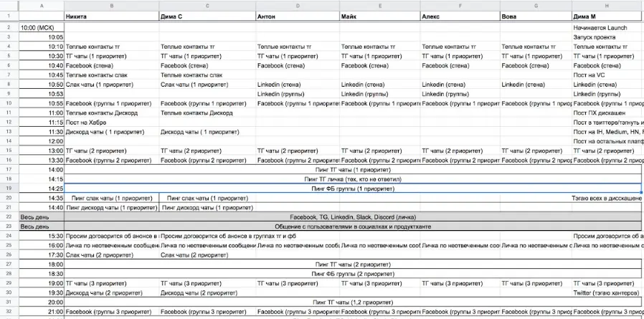This screenshot has height=319, width=644.
Task: Select Теплые контакты тг in Алекс column
Action: [460, 47]
